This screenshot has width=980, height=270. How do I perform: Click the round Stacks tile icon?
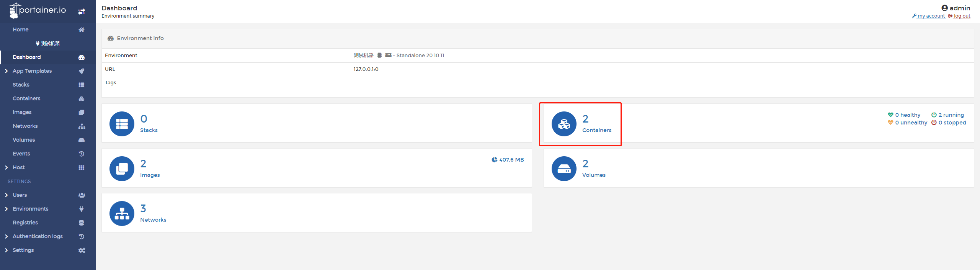pos(122,124)
